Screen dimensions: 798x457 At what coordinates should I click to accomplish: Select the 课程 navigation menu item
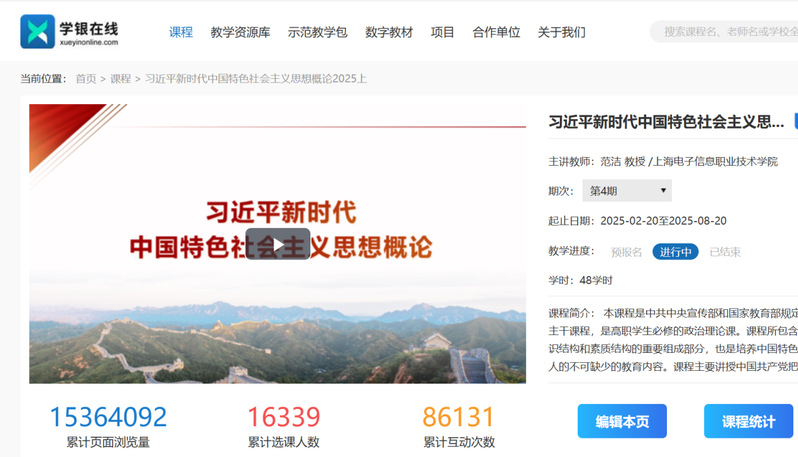point(180,32)
